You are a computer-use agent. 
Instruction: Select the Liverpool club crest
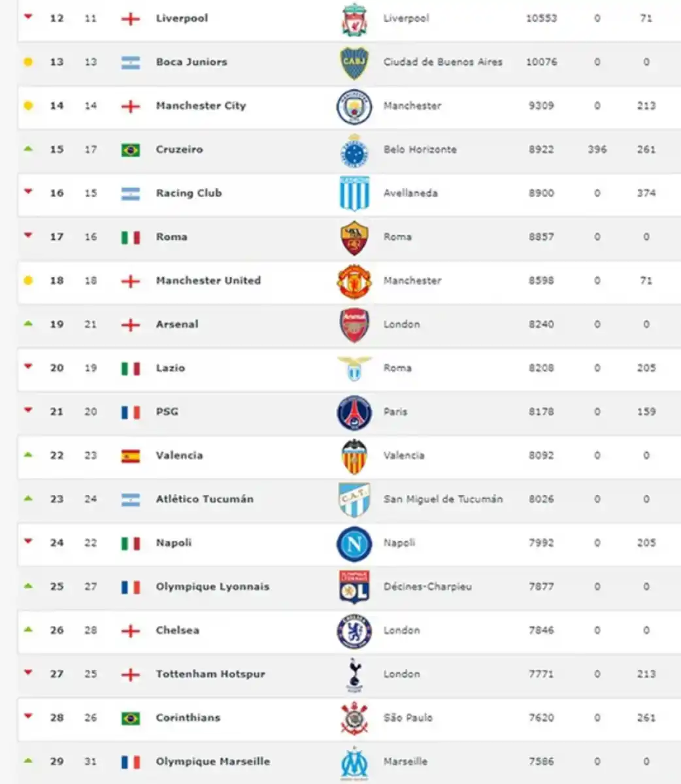pyautogui.click(x=354, y=18)
